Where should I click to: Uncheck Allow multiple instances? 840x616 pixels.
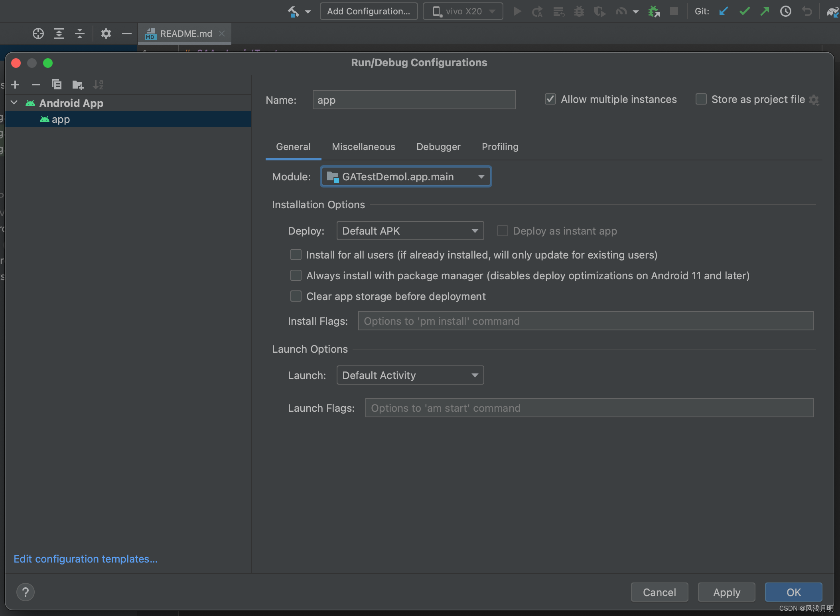[550, 99]
